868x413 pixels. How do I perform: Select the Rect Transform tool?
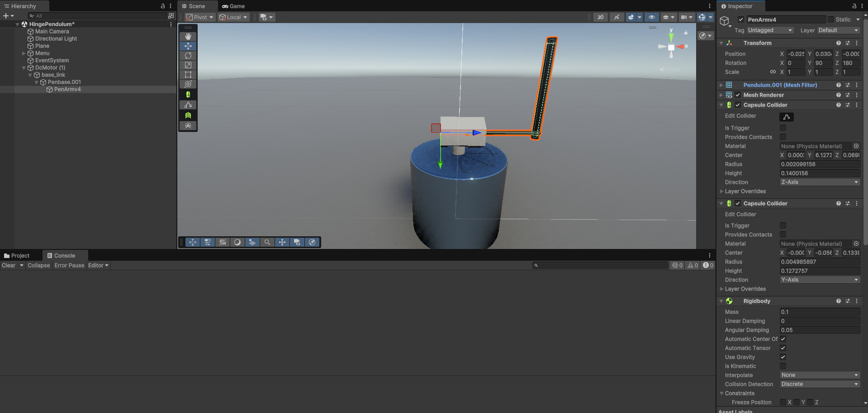tap(188, 75)
